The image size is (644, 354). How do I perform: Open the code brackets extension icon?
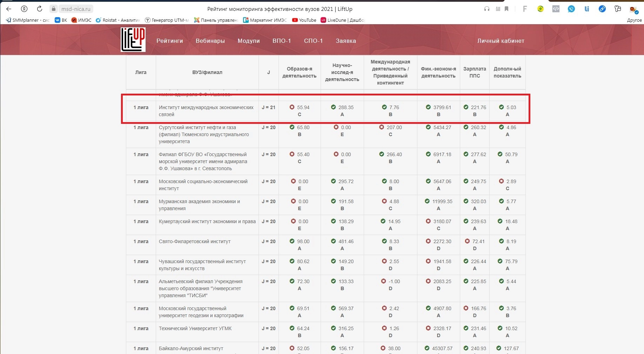coord(556,9)
